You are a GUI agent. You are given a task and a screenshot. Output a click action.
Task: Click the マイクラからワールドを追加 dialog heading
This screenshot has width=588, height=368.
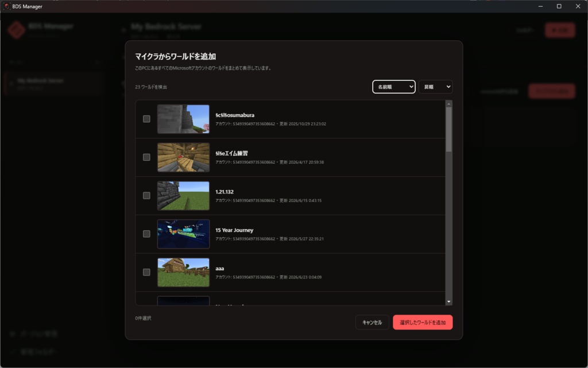[176, 57]
